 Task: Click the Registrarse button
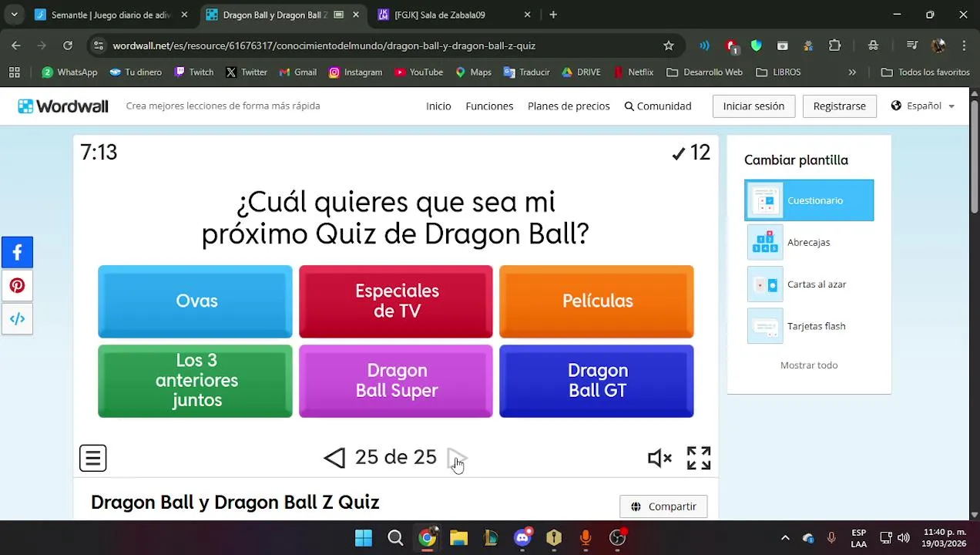(840, 106)
